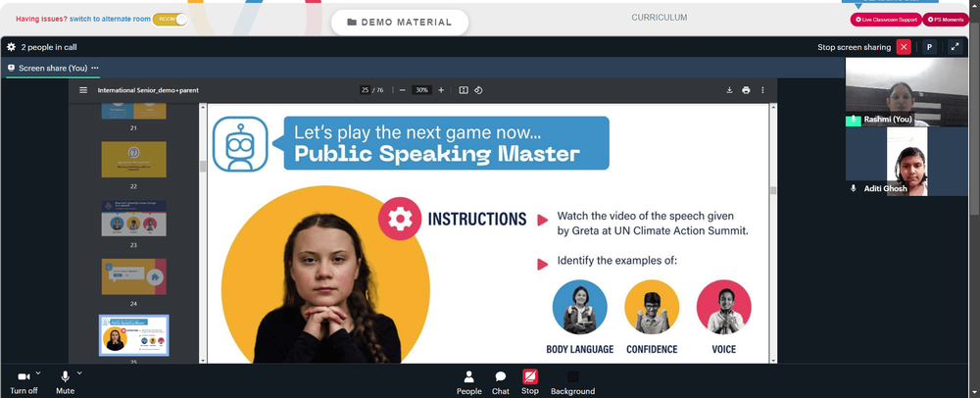Download the PDF document
Viewport: 980px width, 398px height.
tap(729, 90)
